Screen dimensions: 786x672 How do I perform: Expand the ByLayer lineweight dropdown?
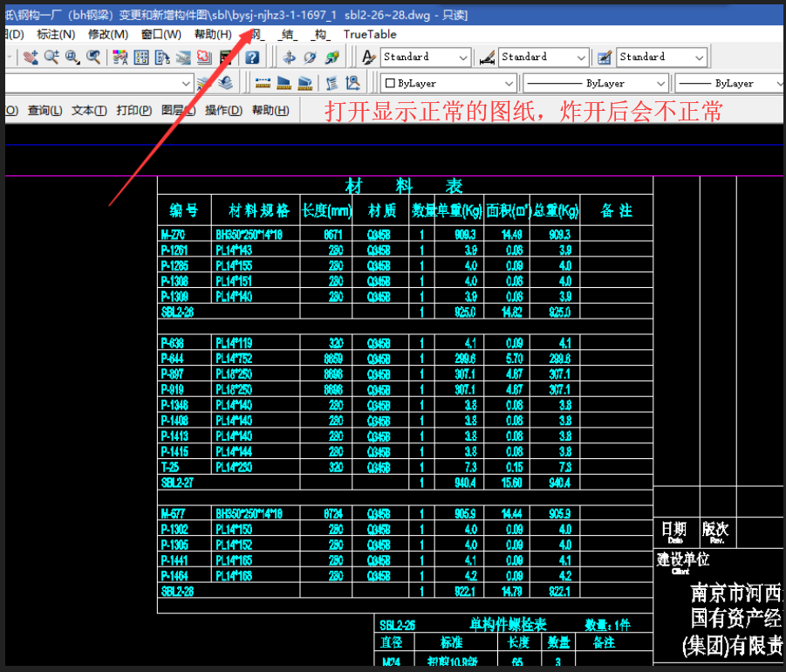coord(729,83)
